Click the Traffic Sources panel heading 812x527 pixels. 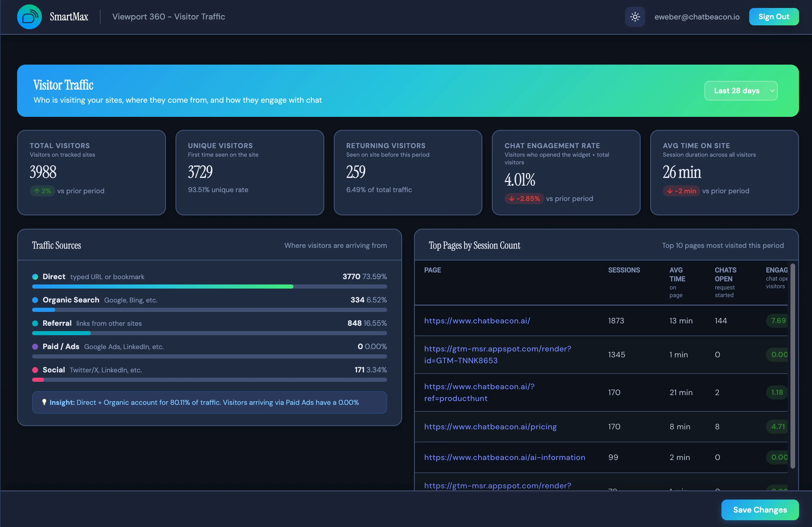coord(56,245)
